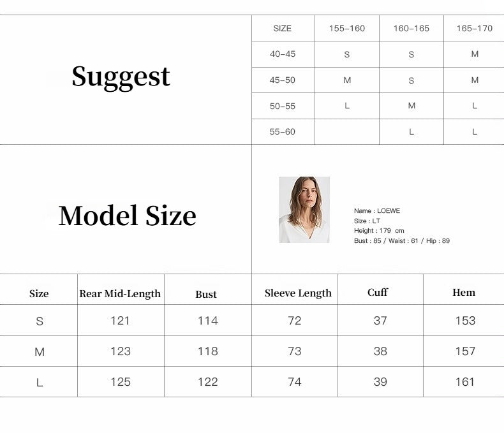The width and height of the screenshot is (504, 433).
Task: Select the "Rear Mid-Length" column header
Action: (x=120, y=294)
